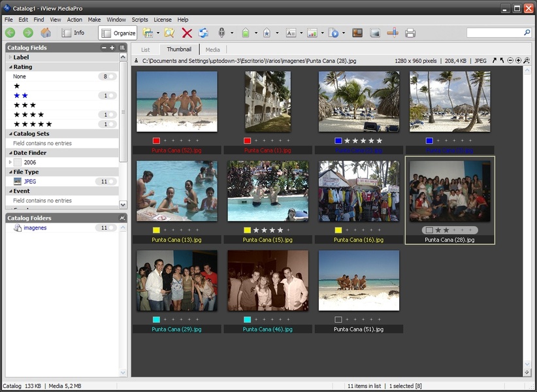537x392 pixels.
Task: Click the Catalog Fields options list icon
Action: [122, 48]
